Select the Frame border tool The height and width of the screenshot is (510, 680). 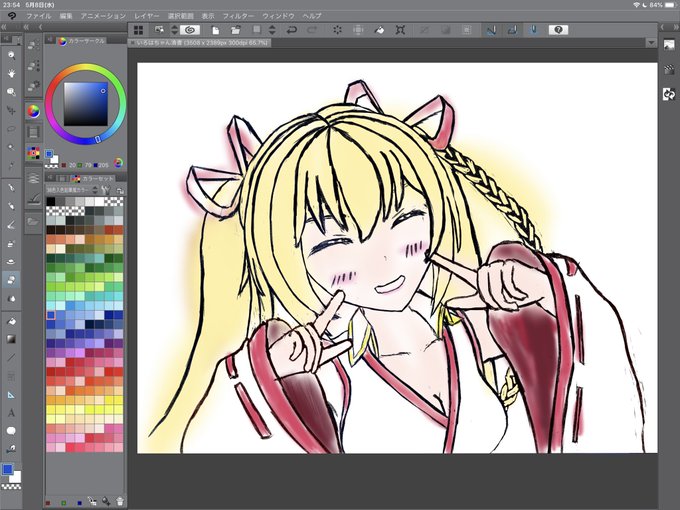(11, 376)
